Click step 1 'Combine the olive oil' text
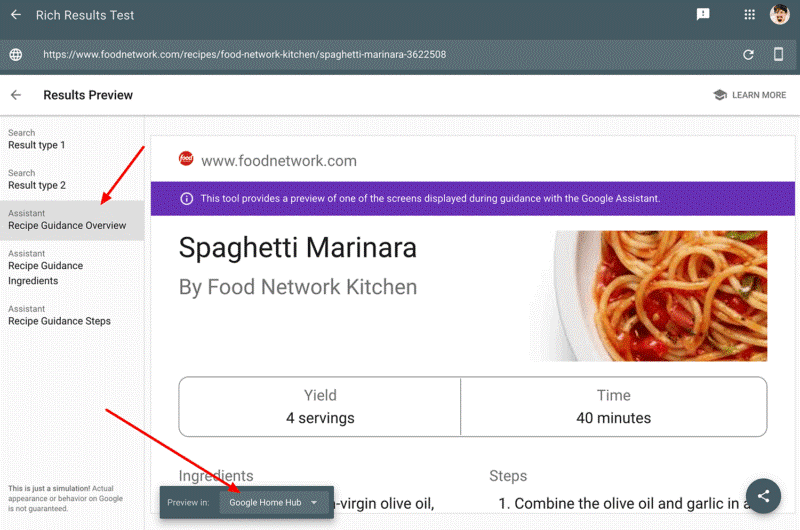This screenshot has height=530, width=800. pyautogui.click(x=624, y=503)
